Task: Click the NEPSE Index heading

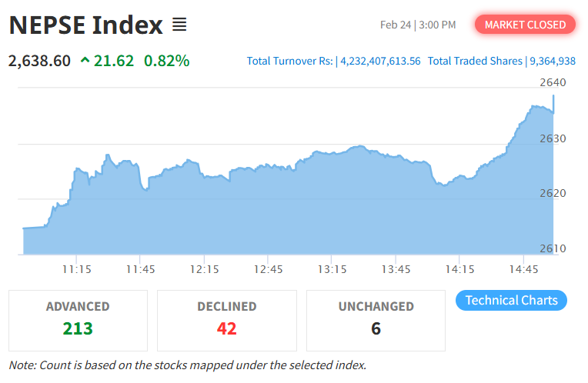Action: (x=86, y=25)
